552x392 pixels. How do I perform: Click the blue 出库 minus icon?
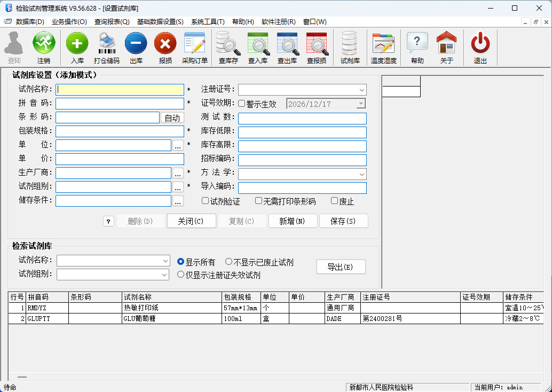(136, 43)
